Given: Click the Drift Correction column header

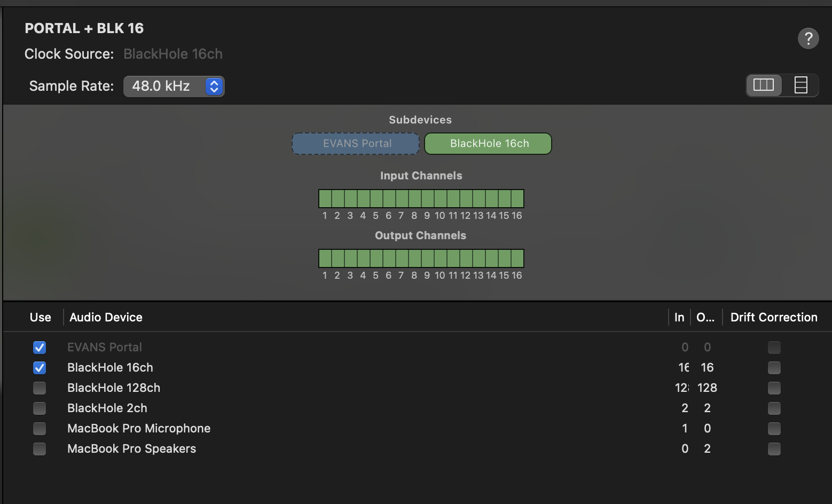Looking at the screenshot, I should point(774,317).
